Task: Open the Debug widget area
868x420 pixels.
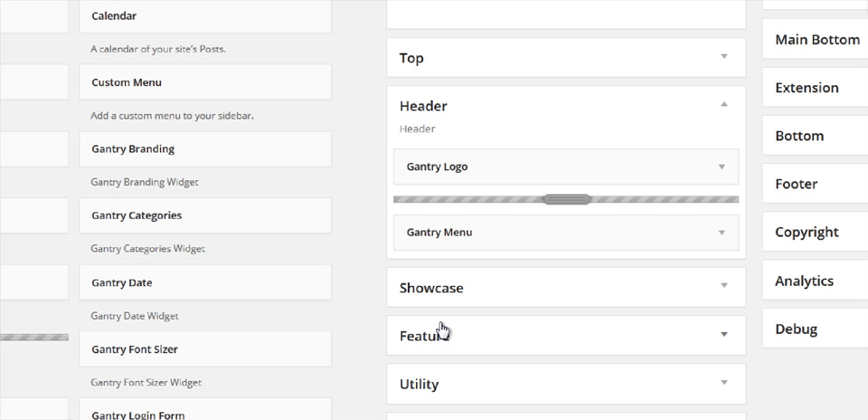Action: [x=816, y=329]
